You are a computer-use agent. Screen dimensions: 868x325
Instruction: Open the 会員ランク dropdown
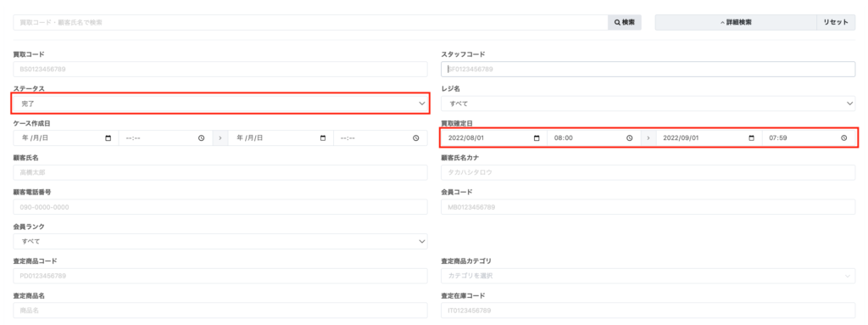(x=220, y=241)
